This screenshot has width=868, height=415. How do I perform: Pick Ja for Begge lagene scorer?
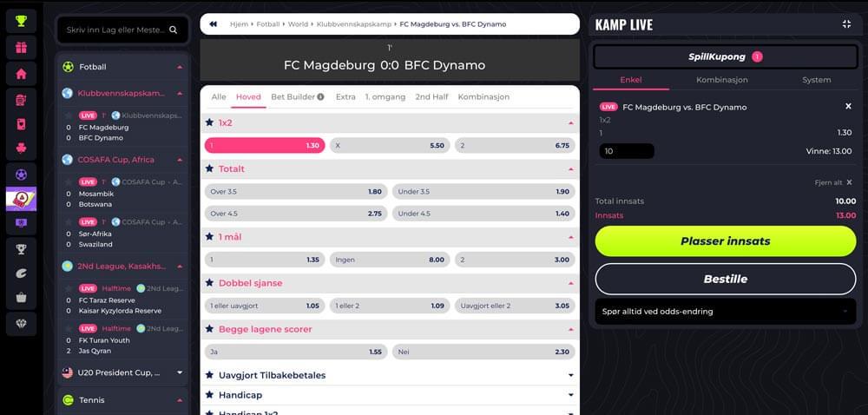tap(296, 352)
